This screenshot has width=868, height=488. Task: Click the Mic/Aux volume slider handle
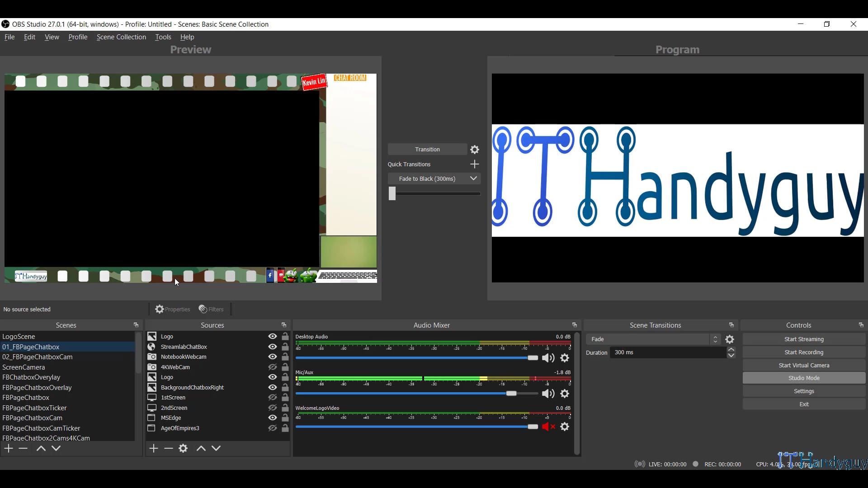tap(511, 394)
